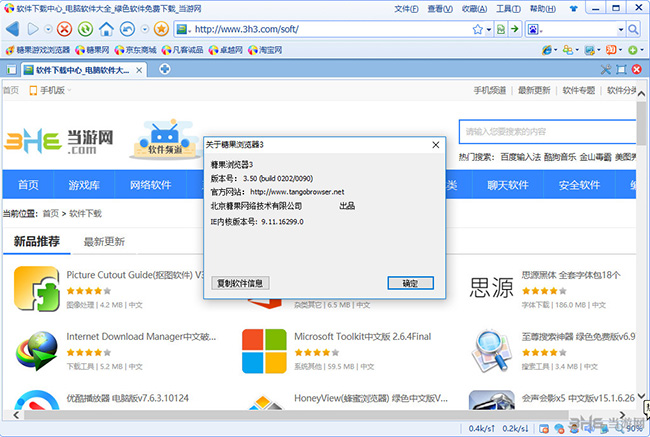Viewport: 650px width, 437px height.
Task: Open the dropdown arrow after forward button
Action: [x=49, y=29]
